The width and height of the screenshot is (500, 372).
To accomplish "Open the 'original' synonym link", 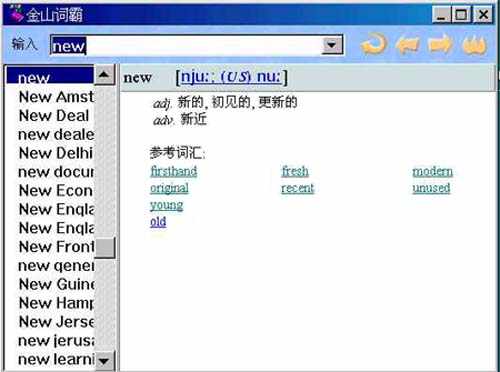I will pos(169,188).
